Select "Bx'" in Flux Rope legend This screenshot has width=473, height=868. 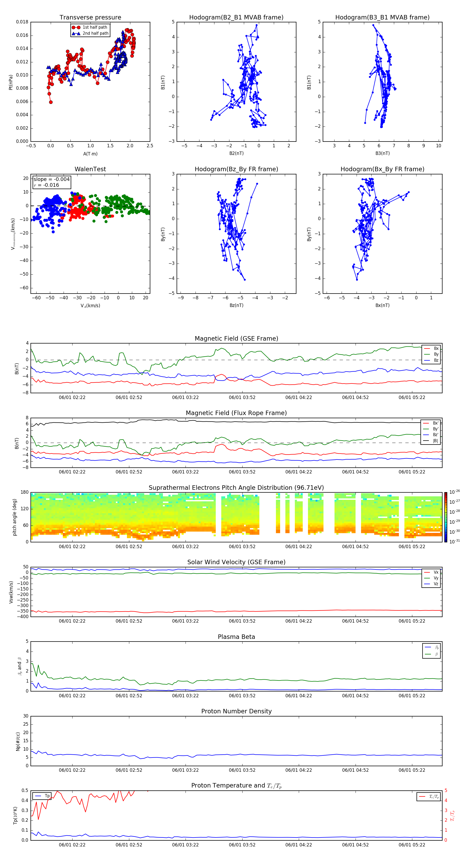pos(431,423)
